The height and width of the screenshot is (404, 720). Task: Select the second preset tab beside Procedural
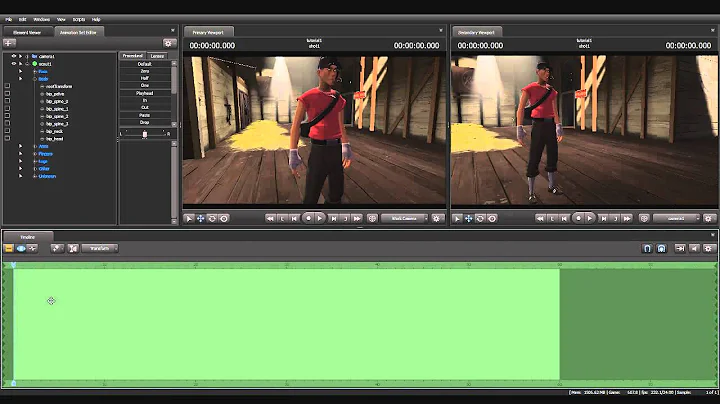(x=158, y=56)
